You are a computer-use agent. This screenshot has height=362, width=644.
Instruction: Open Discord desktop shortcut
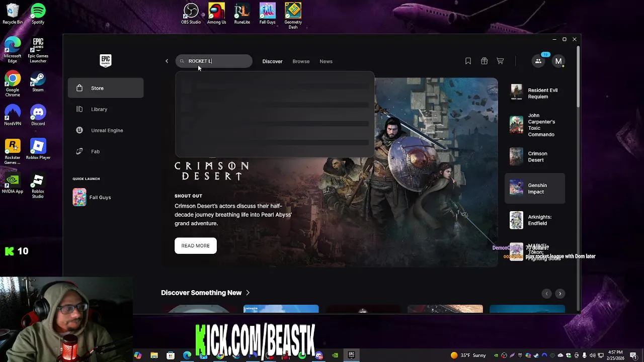38,115
